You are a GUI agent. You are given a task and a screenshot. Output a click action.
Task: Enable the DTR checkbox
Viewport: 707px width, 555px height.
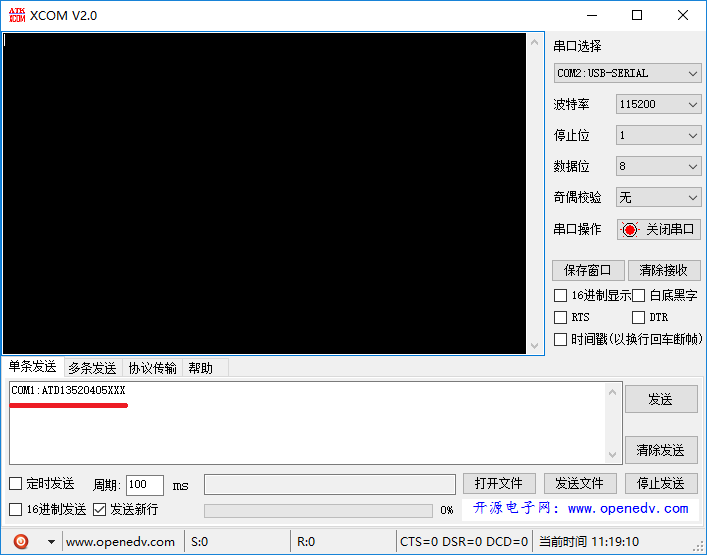coord(638,317)
